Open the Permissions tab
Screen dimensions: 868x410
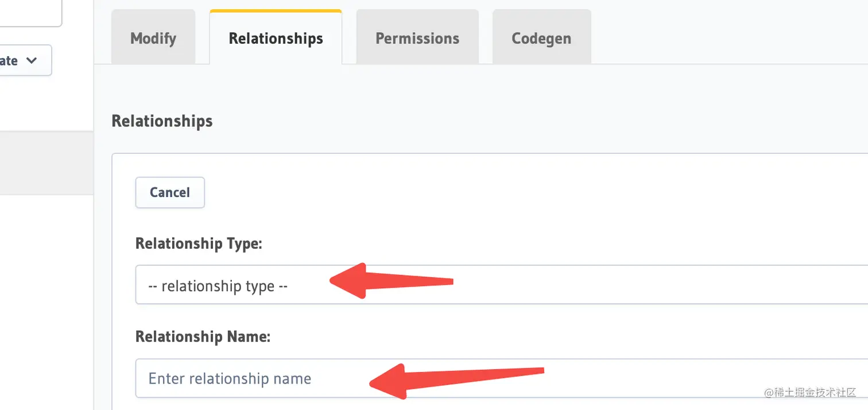point(417,38)
